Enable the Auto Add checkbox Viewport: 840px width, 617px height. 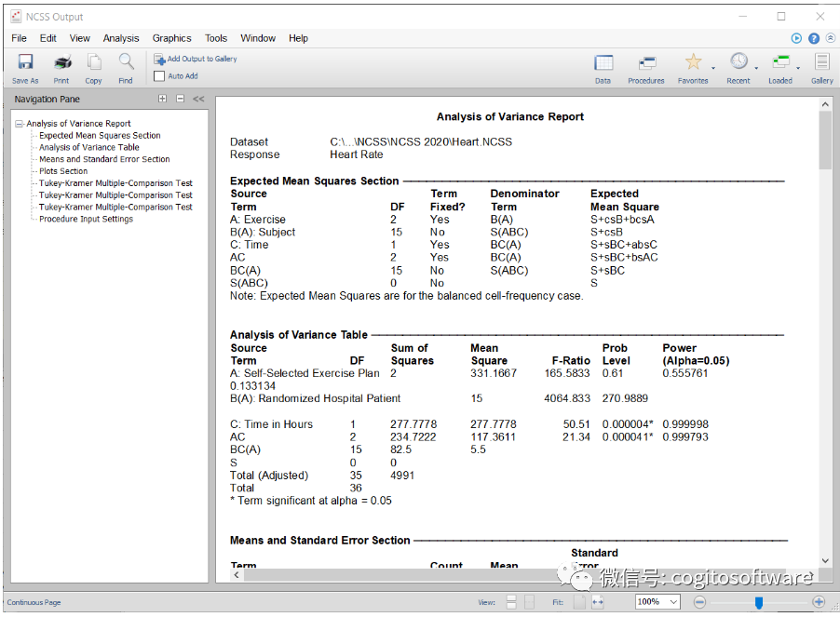coord(159,76)
